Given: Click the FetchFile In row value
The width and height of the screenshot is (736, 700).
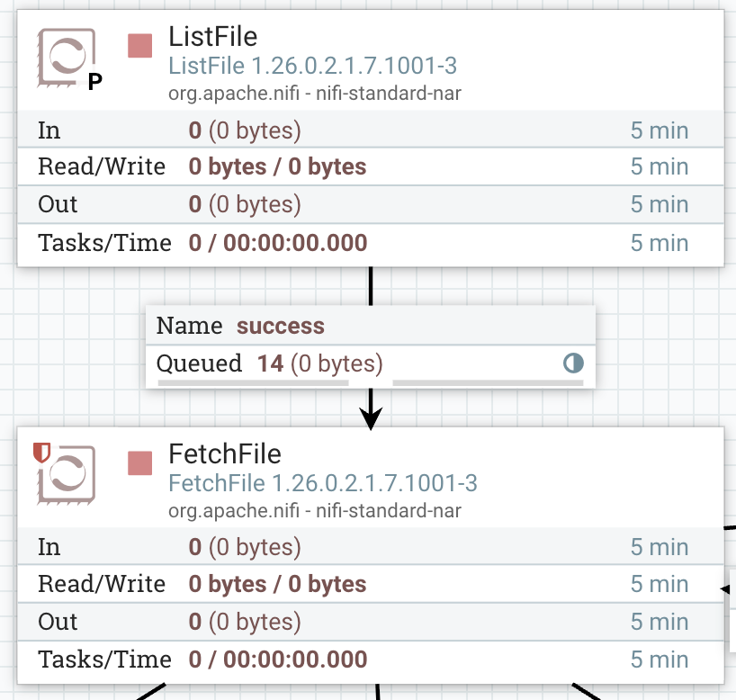Looking at the screenshot, I should 245,547.
